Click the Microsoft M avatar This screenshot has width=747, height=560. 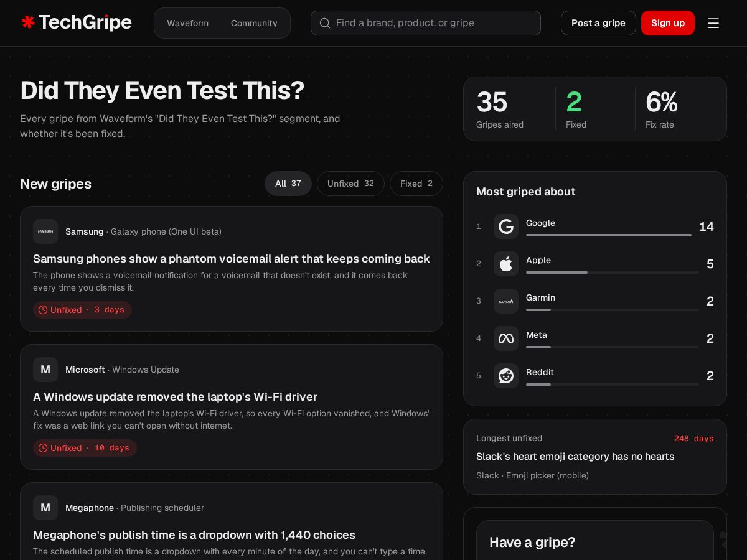coord(45,370)
